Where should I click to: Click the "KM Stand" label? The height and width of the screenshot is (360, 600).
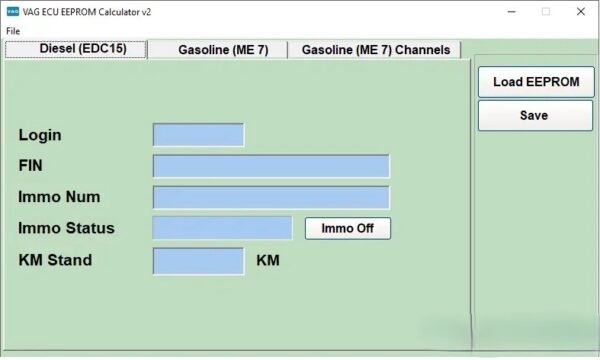pos(55,260)
